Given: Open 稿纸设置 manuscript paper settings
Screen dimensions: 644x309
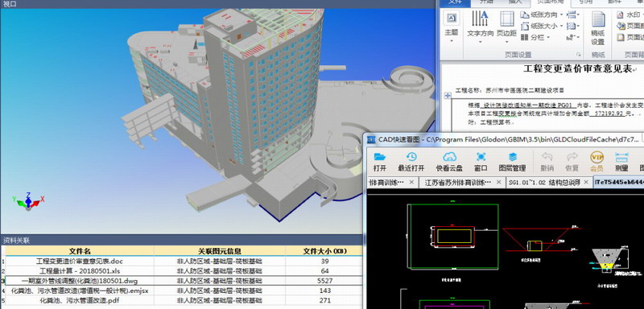Looking at the screenshot, I should (x=597, y=28).
